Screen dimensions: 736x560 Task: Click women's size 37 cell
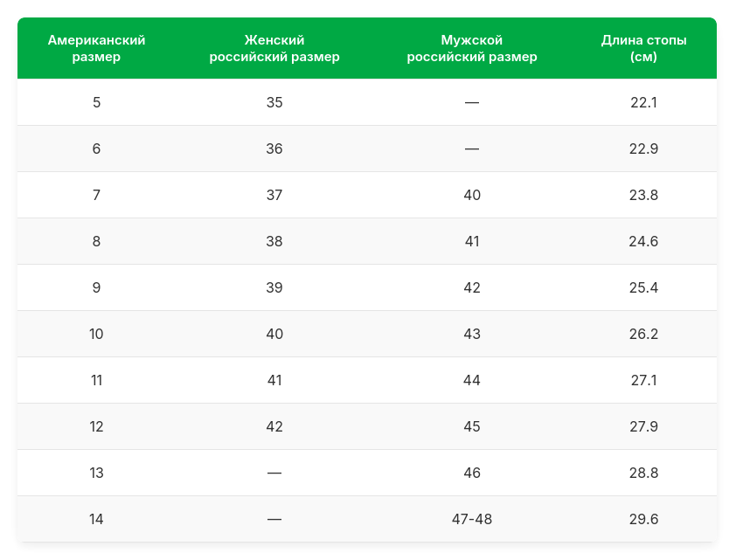point(274,195)
